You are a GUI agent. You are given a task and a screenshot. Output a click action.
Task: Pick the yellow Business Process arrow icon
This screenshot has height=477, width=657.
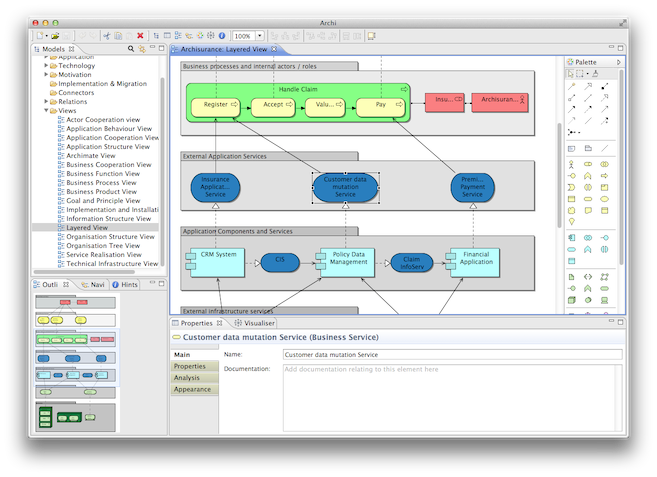pos(604,176)
